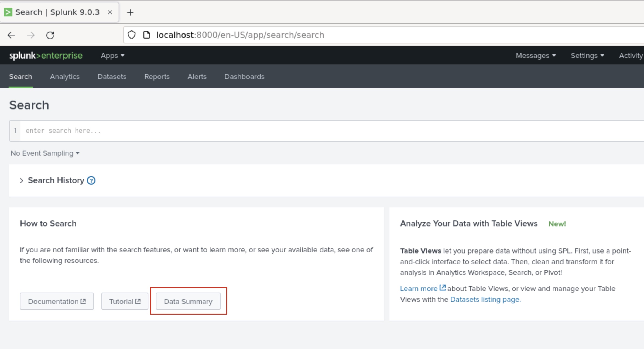Click the browser back arrow

11,35
